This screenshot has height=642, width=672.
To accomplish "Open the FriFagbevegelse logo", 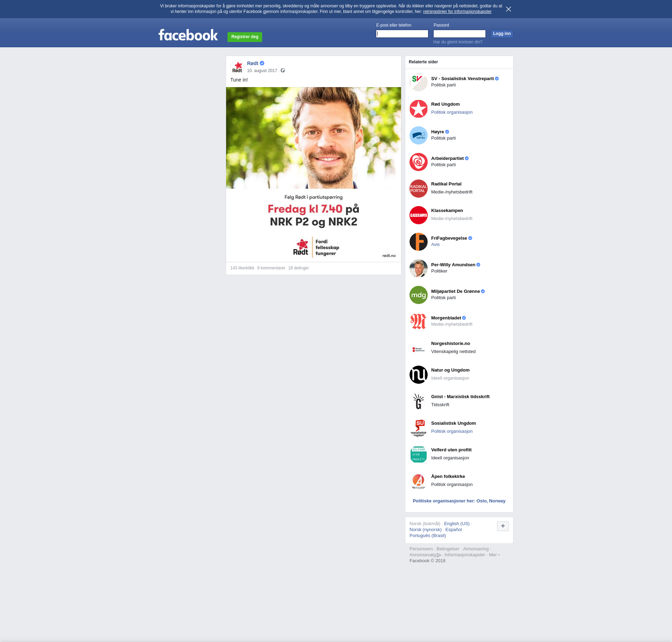I will tap(419, 242).
